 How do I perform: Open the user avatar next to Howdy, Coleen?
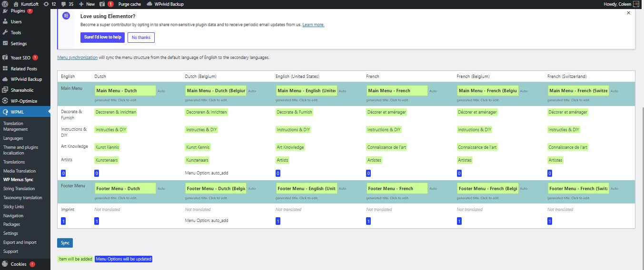coord(636,4)
